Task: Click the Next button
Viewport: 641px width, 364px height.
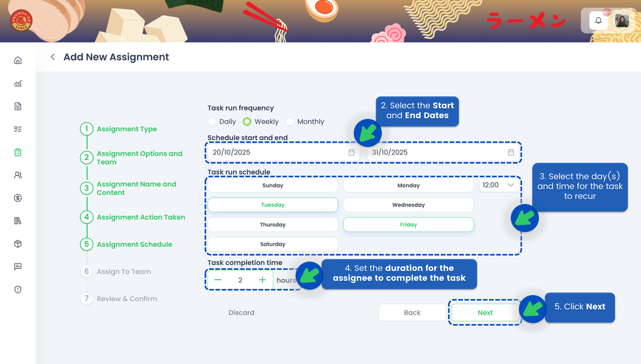Action: 485,313
